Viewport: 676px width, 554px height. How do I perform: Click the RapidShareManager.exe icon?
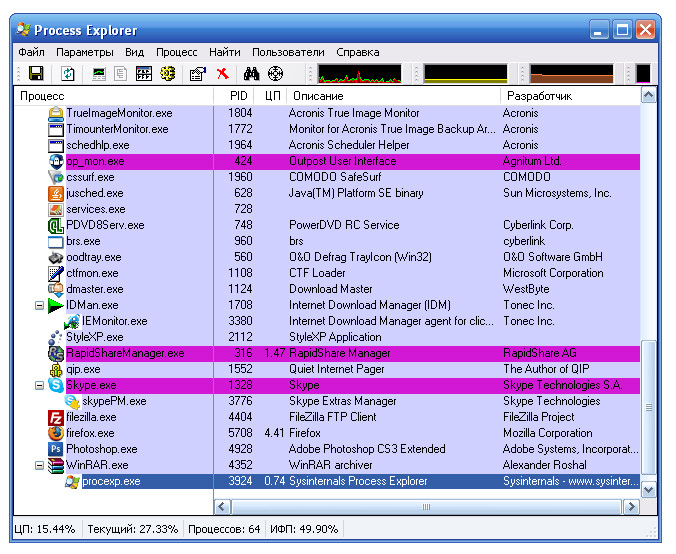(56, 353)
